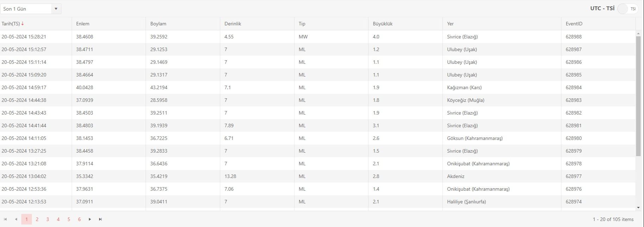The width and height of the screenshot is (644, 227).
Task: Go to page 2
Action: pyautogui.click(x=37, y=219)
